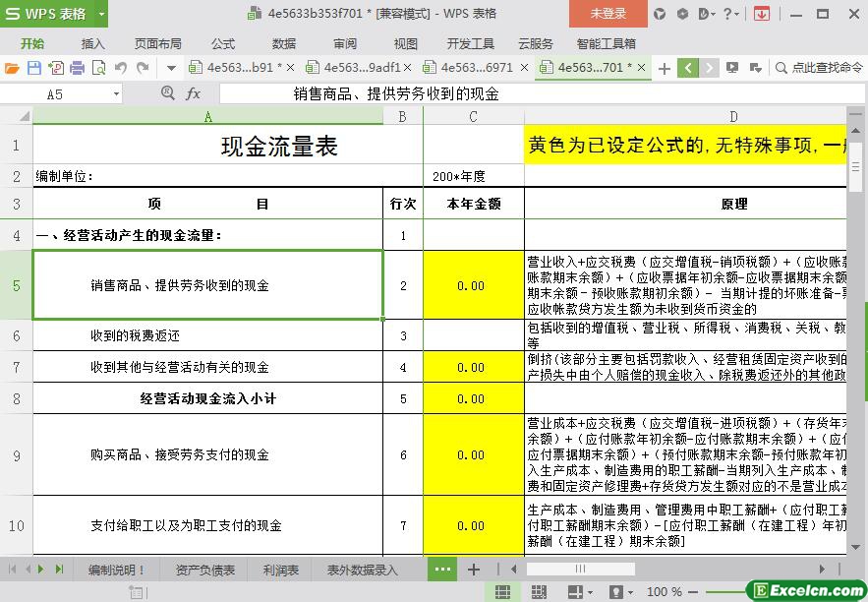
Task: Expand the quick access toolbar dropdown arrow
Action: pyautogui.click(x=171, y=68)
